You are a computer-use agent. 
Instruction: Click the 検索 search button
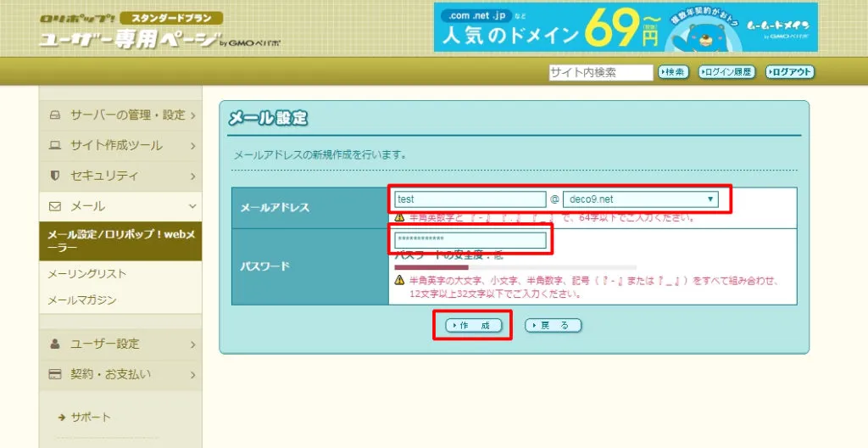click(672, 72)
